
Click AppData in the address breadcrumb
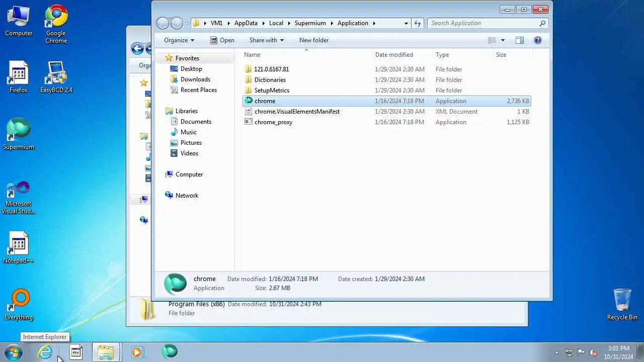(246, 23)
